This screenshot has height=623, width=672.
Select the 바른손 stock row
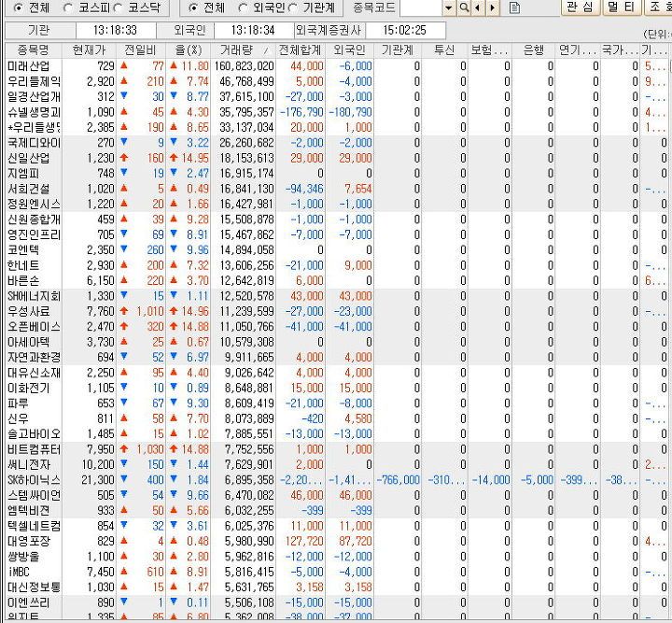click(336, 281)
